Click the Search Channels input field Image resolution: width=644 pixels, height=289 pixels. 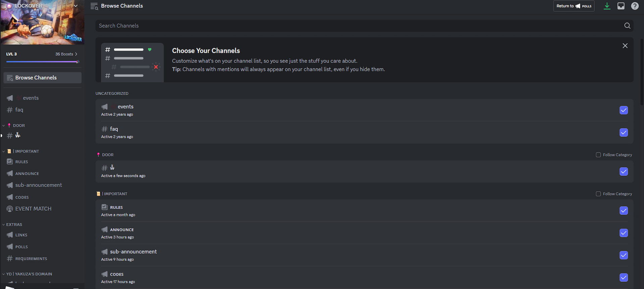tap(359, 26)
